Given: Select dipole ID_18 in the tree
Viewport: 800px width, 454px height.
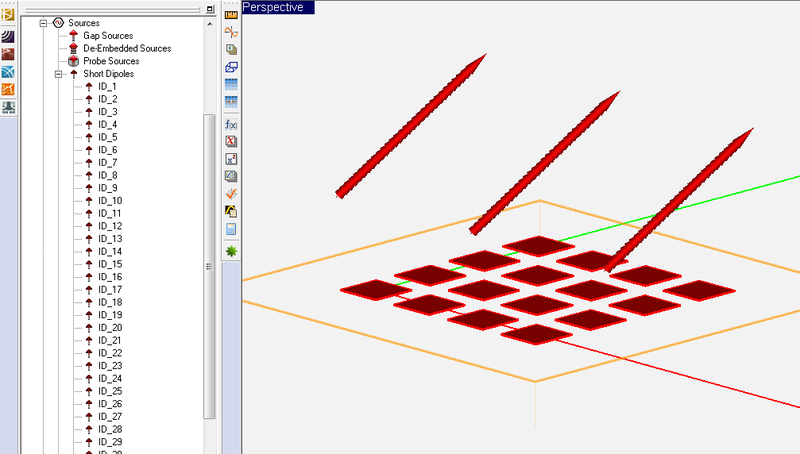Looking at the screenshot, I should coord(110,302).
